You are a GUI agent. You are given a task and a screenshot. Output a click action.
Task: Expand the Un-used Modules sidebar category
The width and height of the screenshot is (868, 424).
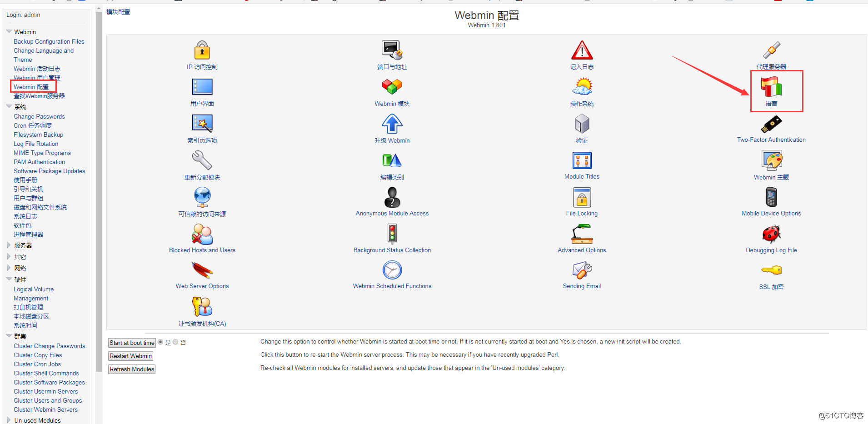[9, 420]
